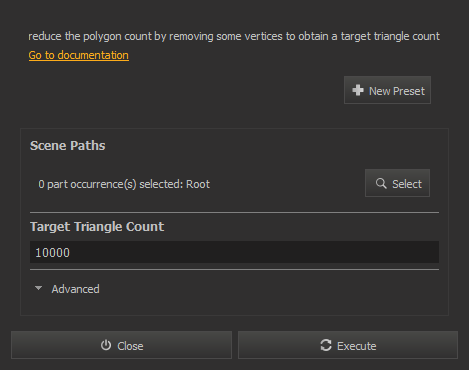Click the '0 part occurrence(s) selected: Root' text

(124, 184)
